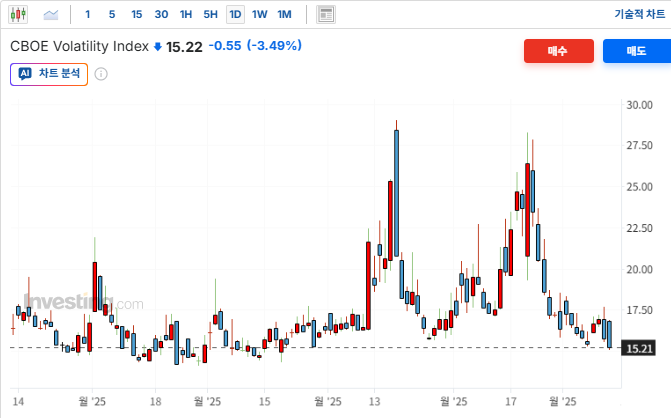Click the date label 14 on axis
671x418 pixels.
point(18,402)
